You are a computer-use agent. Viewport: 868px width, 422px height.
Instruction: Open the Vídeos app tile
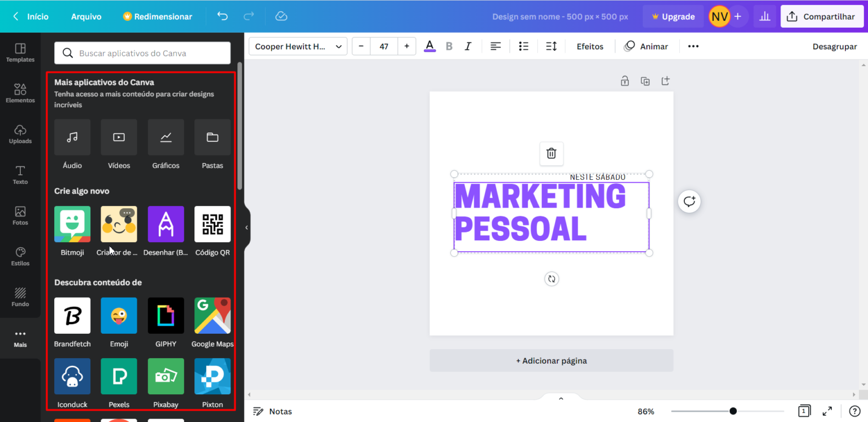point(119,137)
